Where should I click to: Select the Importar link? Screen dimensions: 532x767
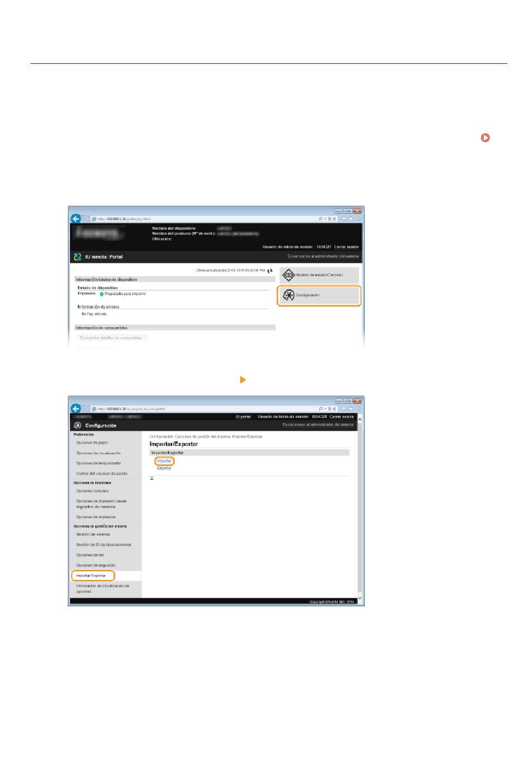(x=164, y=461)
